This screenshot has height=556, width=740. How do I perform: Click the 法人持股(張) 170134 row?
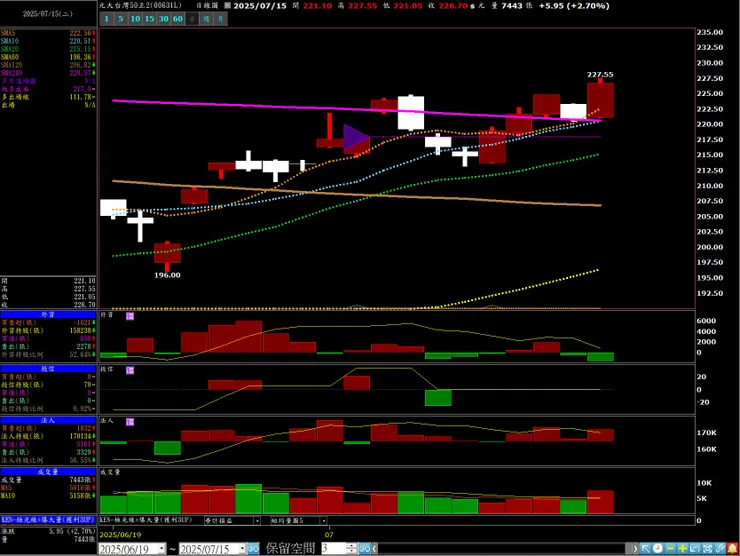48,436
